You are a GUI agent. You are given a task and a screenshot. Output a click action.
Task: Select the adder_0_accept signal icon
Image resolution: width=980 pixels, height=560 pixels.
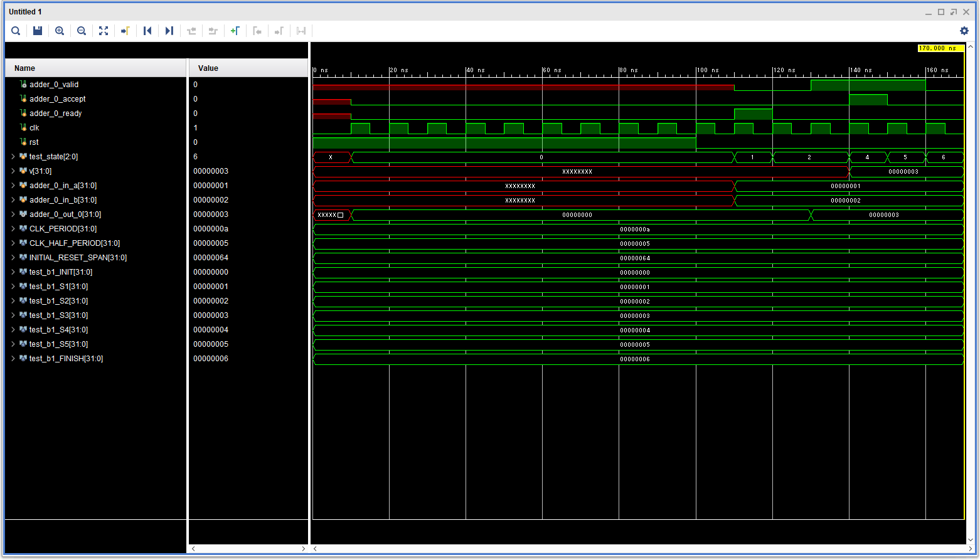coord(23,98)
